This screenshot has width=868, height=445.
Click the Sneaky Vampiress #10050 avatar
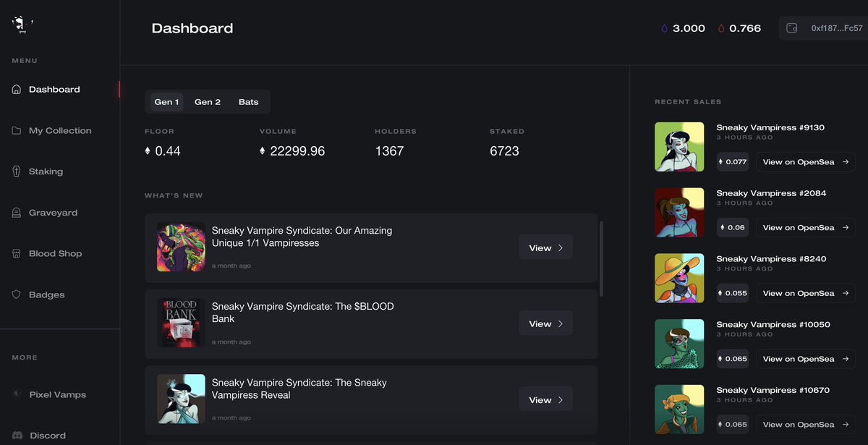click(x=679, y=344)
